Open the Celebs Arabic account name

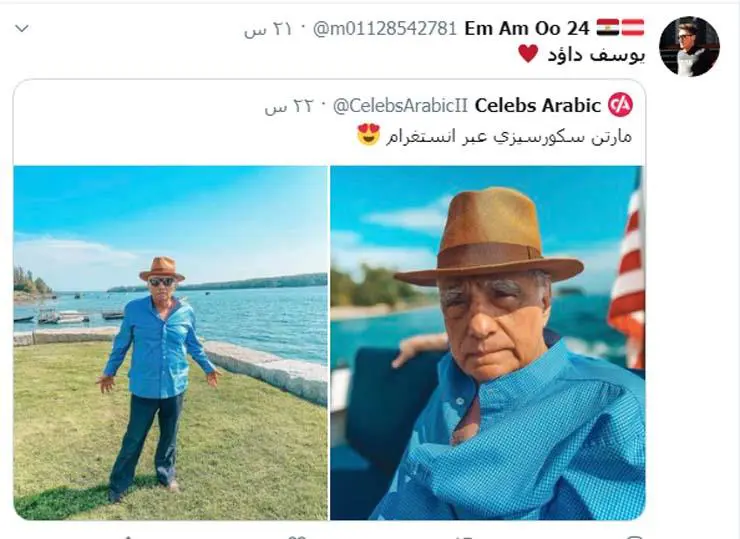click(538, 105)
